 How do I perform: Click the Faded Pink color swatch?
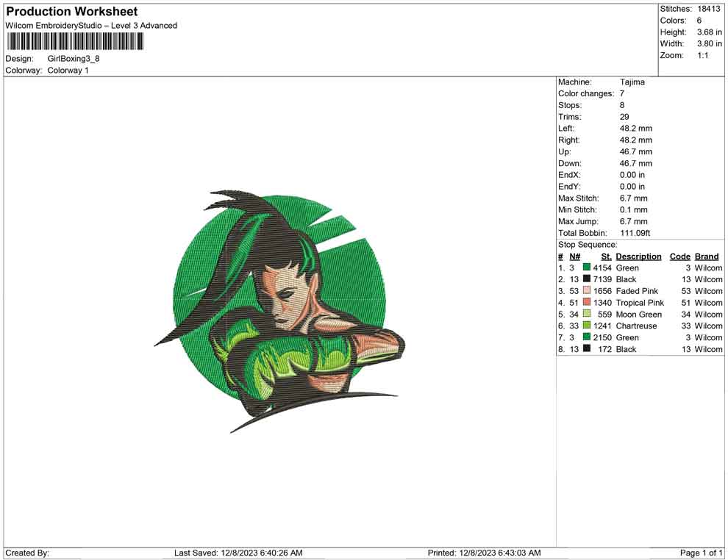586,290
